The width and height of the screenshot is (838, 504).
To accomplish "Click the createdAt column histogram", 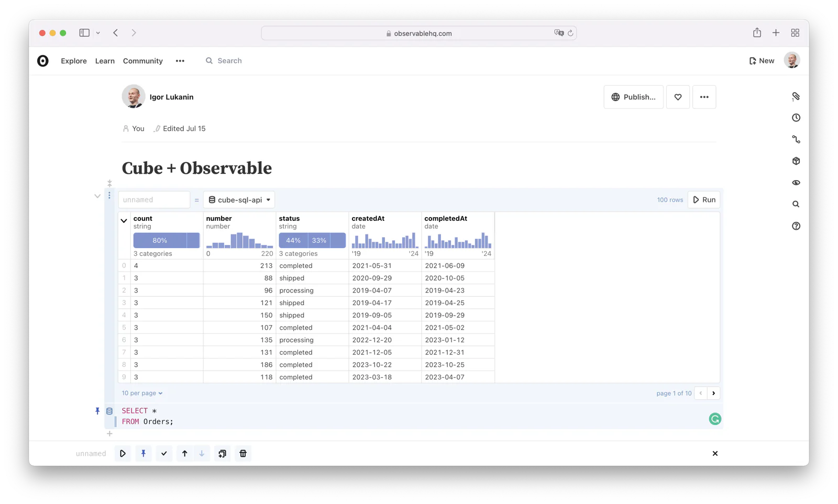I will point(385,240).
